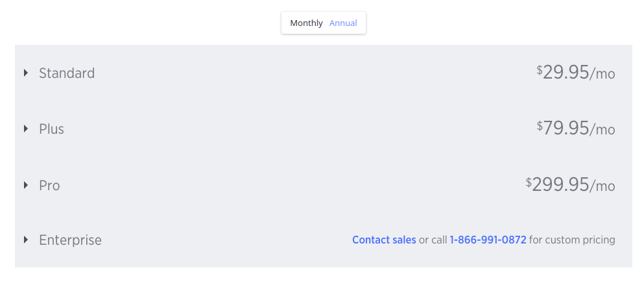Click the 299.95 Pro price

pos(560,184)
